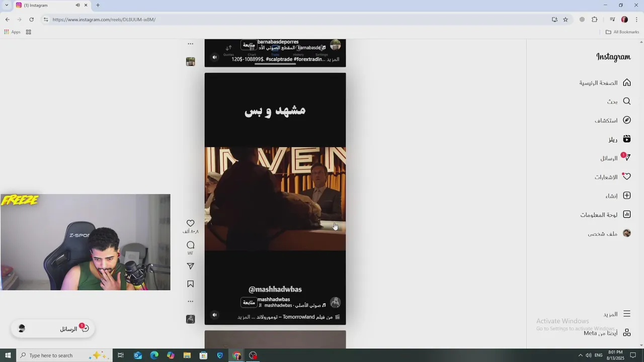
Task: Open more options dots for mashhadwbas reel
Action: coord(190,301)
